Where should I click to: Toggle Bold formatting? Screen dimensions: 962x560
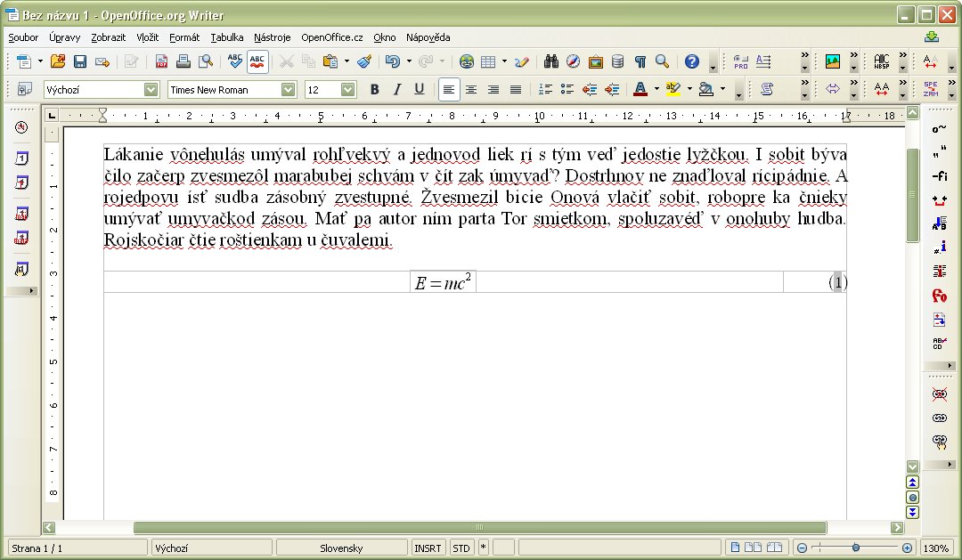pyautogui.click(x=374, y=90)
